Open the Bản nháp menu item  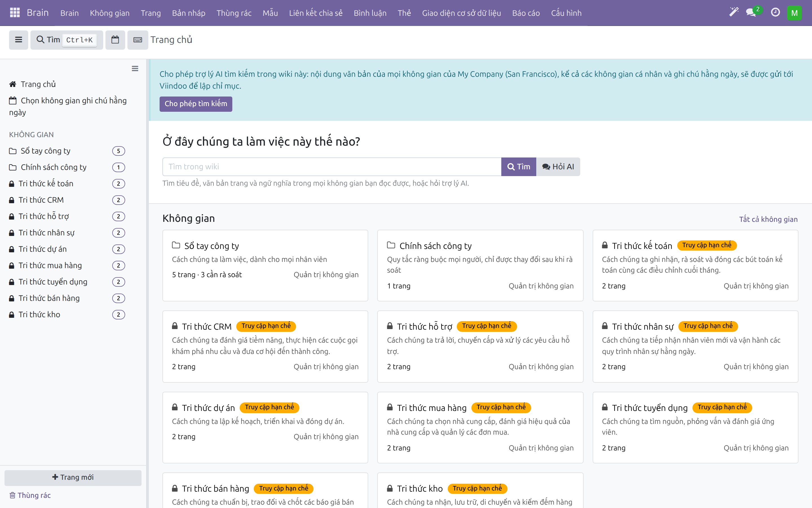(189, 13)
